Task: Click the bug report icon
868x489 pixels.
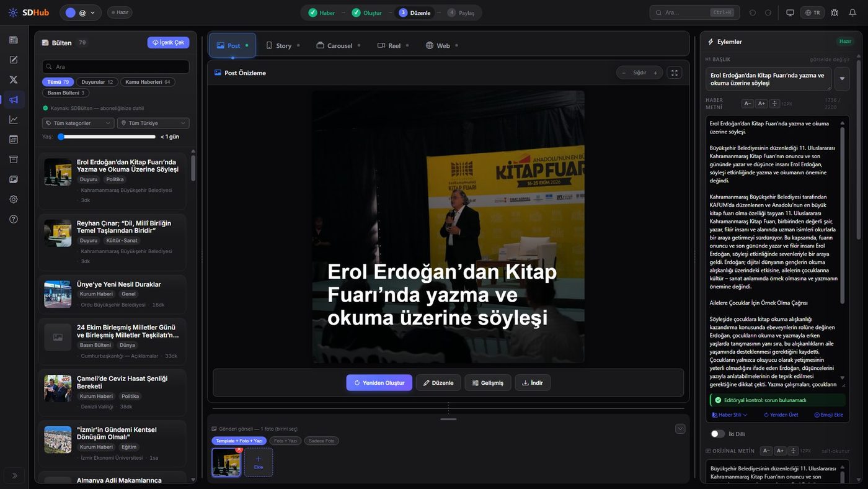Action: coord(835,12)
